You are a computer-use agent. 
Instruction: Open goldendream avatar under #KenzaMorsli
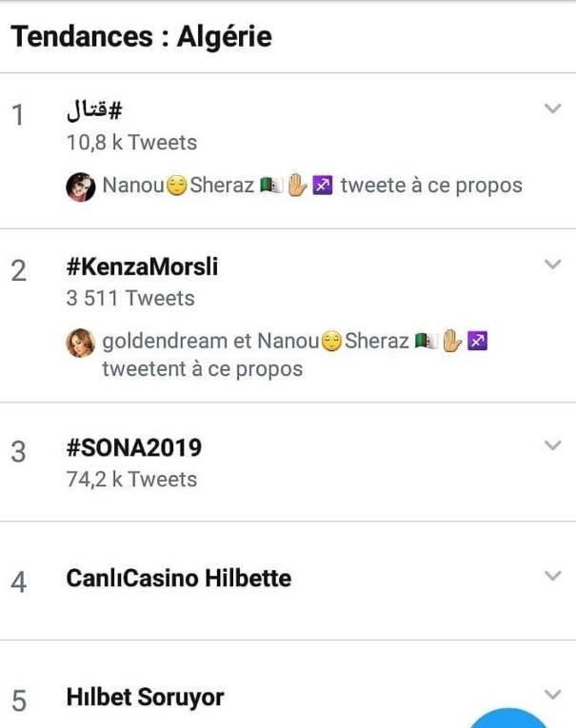pyautogui.click(x=81, y=343)
